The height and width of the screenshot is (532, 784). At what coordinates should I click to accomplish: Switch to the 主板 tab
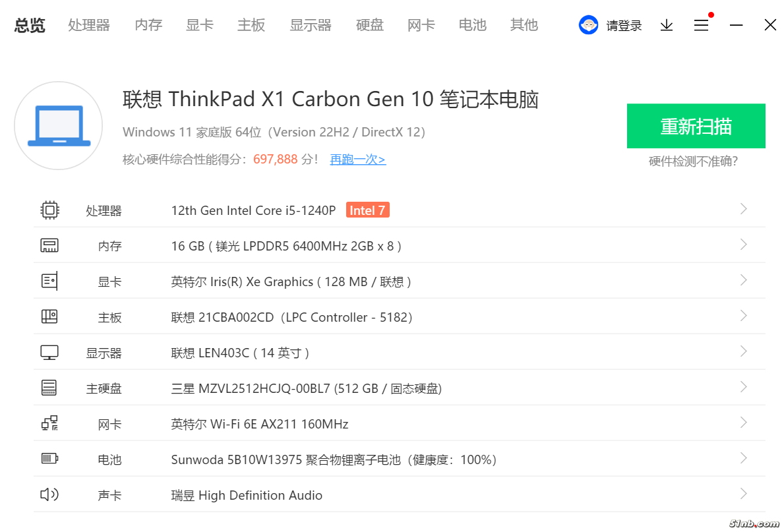pyautogui.click(x=251, y=25)
